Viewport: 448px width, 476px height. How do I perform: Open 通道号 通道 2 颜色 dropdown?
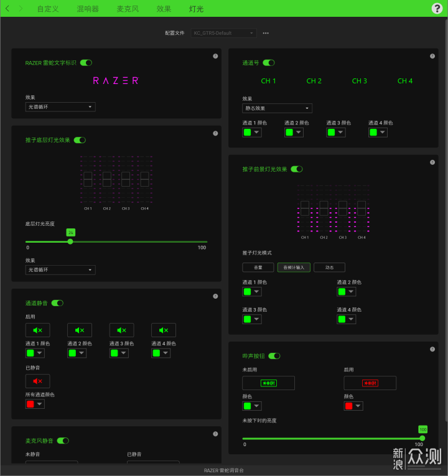[294, 133]
